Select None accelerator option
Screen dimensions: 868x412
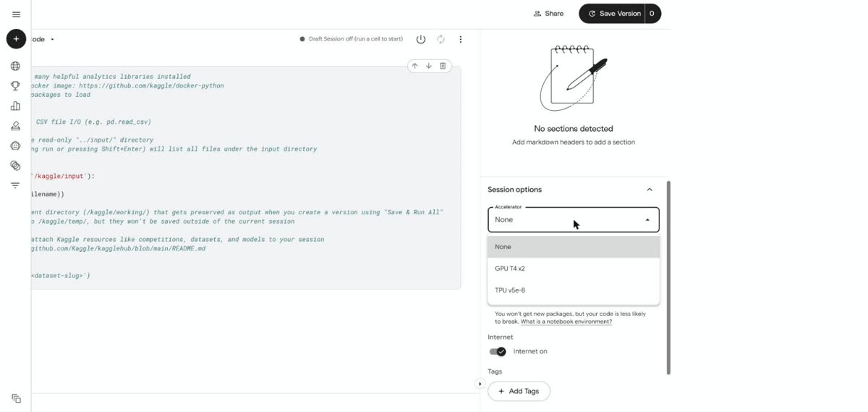tap(574, 247)
